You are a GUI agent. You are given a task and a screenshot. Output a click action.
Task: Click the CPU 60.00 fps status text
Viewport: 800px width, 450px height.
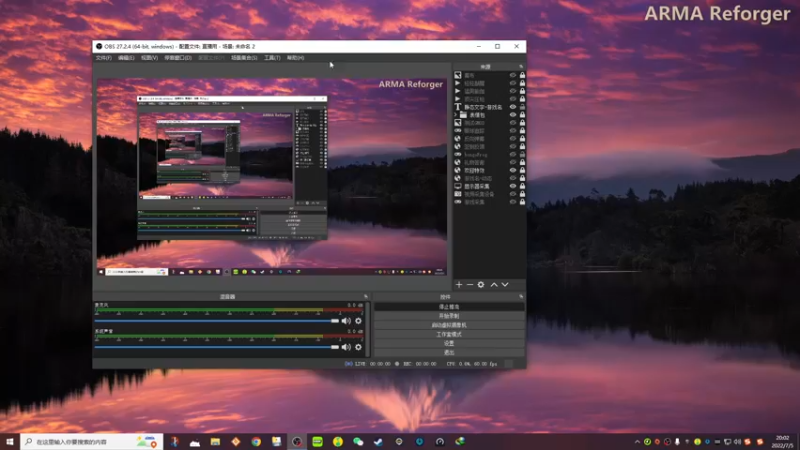[472, 364]
